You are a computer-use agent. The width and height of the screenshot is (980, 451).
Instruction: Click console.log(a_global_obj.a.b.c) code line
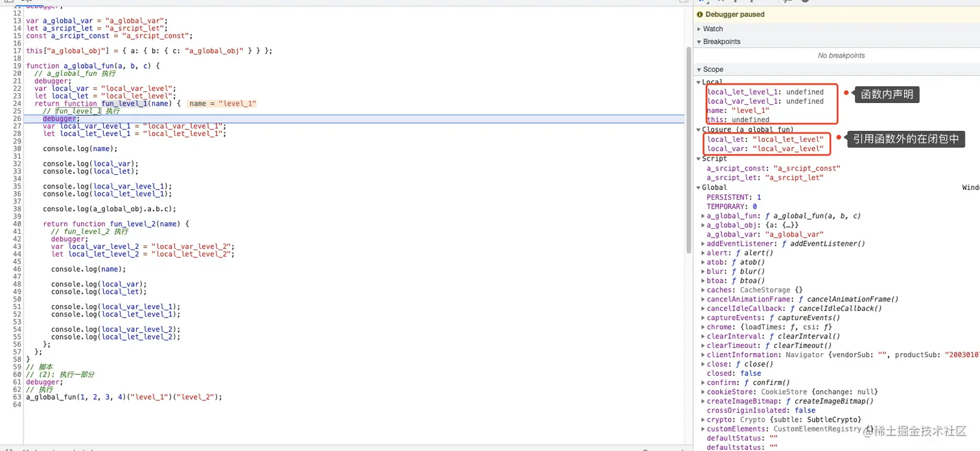coord(110,209)
